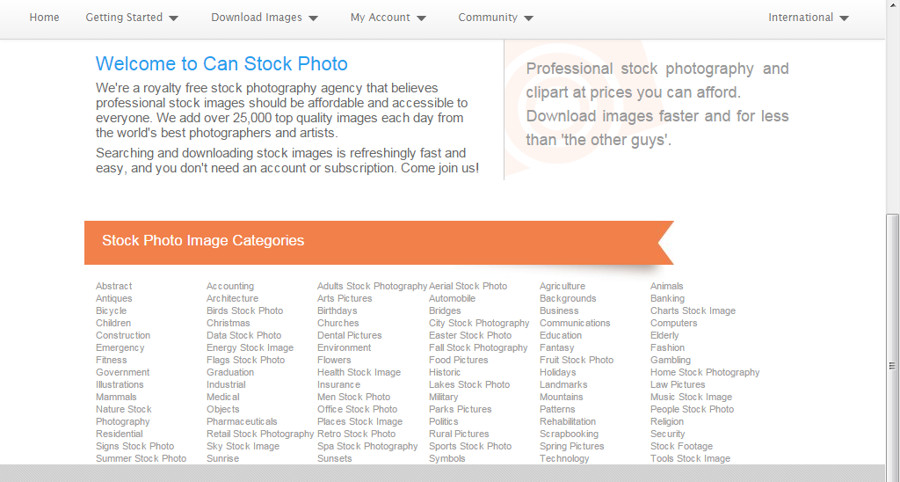Open the Birds Stock Photo category
900x482 pixels.
pyautogui.click(x=245, y=310)
